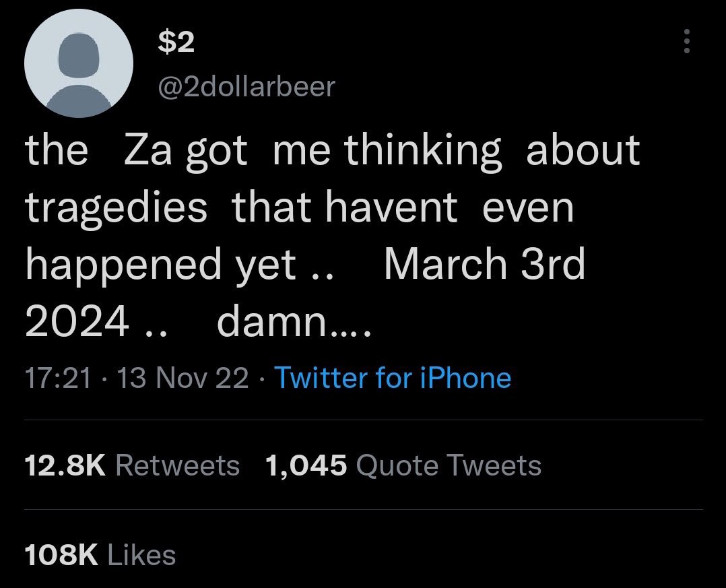Tap March 3rd in the tweet text
The width and height of the screenshot is (726, 588).
click(485, 263)
